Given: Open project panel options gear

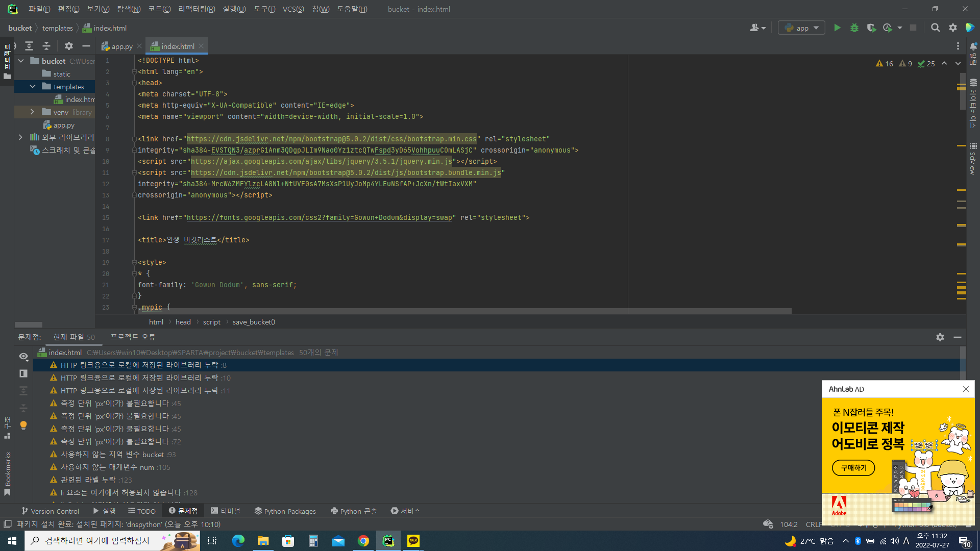Looking at the screenshot, I should [68, 46].
